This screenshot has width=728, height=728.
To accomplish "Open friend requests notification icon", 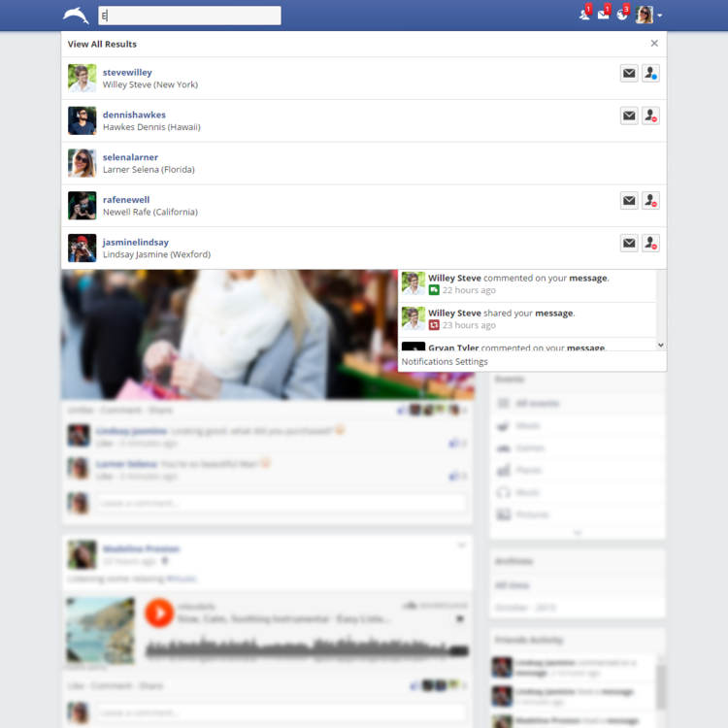I will 584,15.
